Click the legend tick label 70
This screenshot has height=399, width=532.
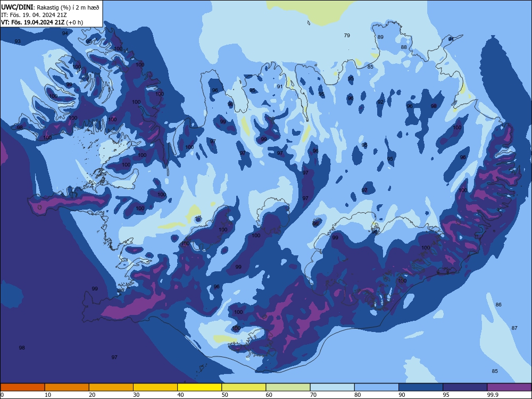coord(313,395)
